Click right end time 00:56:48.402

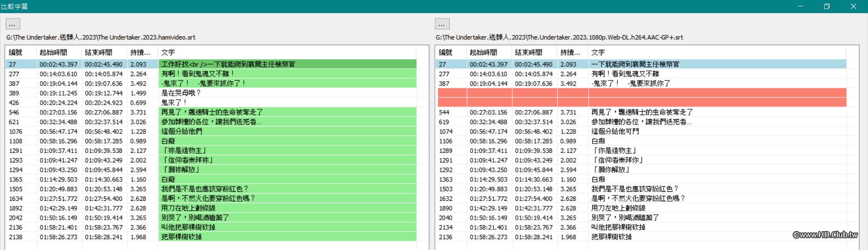point(533,131)
